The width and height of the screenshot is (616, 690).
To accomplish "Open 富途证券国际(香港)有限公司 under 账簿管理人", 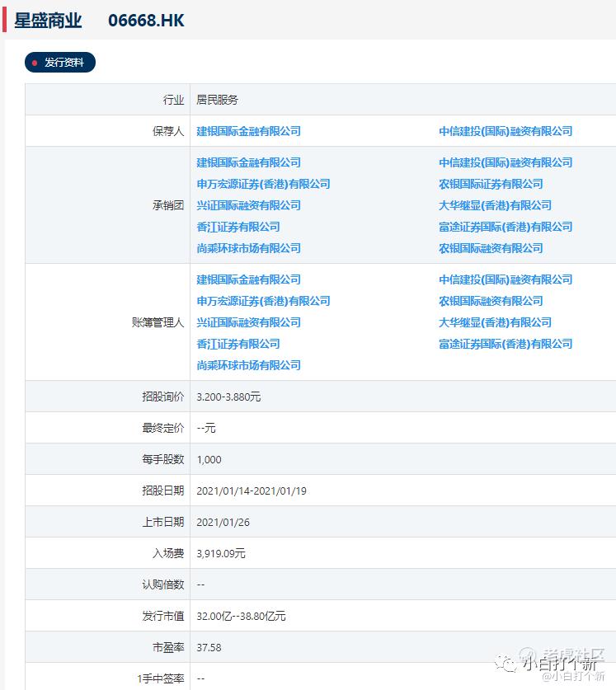I will [505, 344].
